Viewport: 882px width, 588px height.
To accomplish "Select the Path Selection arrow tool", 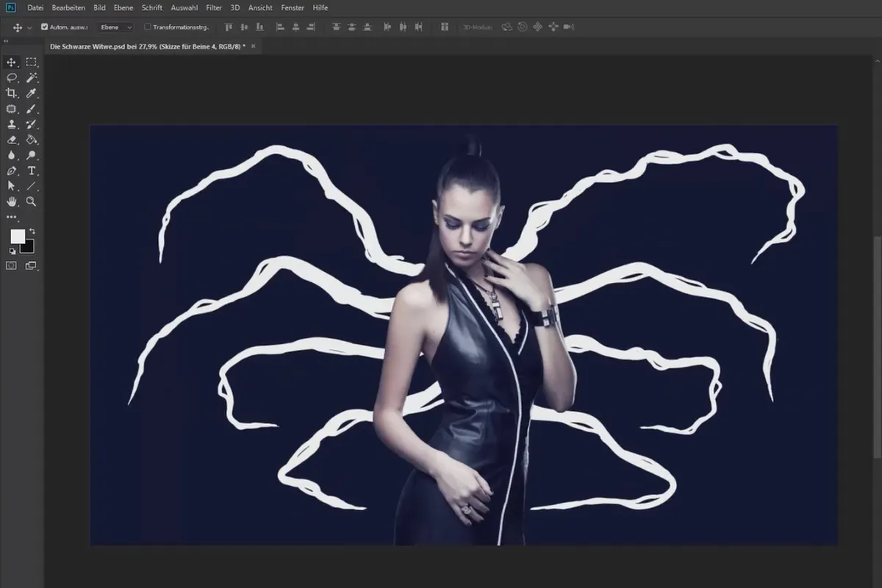I will pos(12,186).
